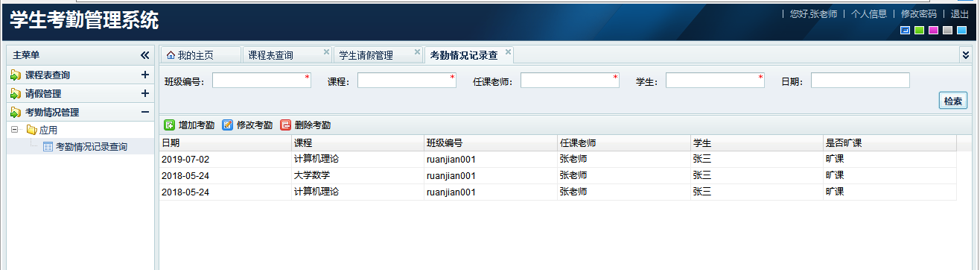Click the 大学数学 course cell
The width and height of the screenshot is (980, 270).
coord(358,175)
